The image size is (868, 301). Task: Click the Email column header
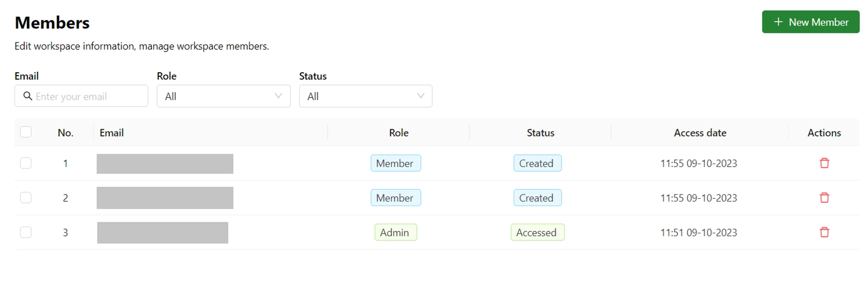tap(112, 133)
